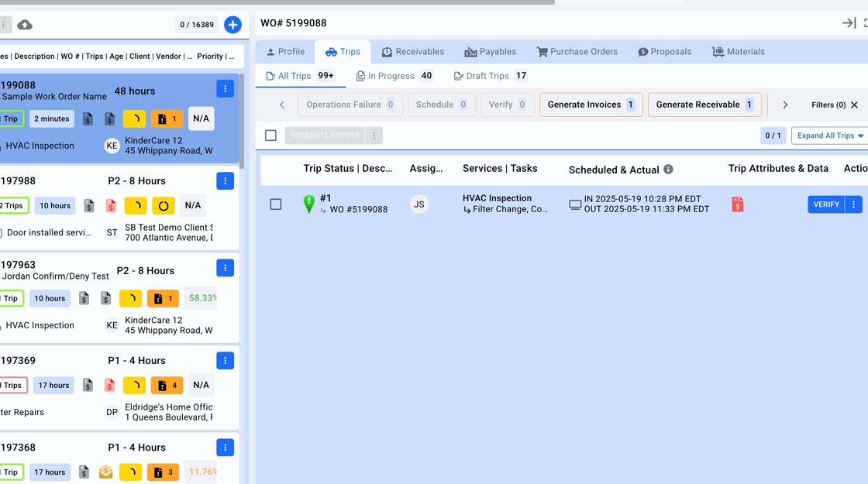Click the Jordan Confirm/Deny Test work order

pos(55,276)
